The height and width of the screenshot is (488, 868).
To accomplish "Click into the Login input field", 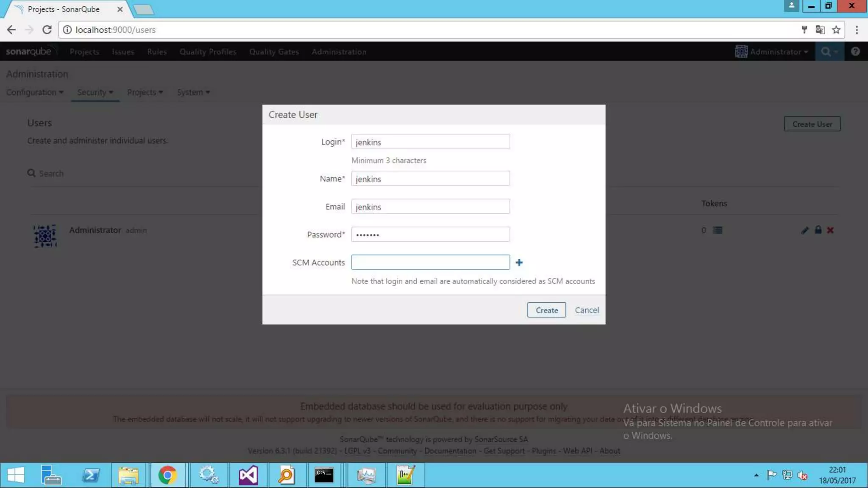I will (430, 142).
